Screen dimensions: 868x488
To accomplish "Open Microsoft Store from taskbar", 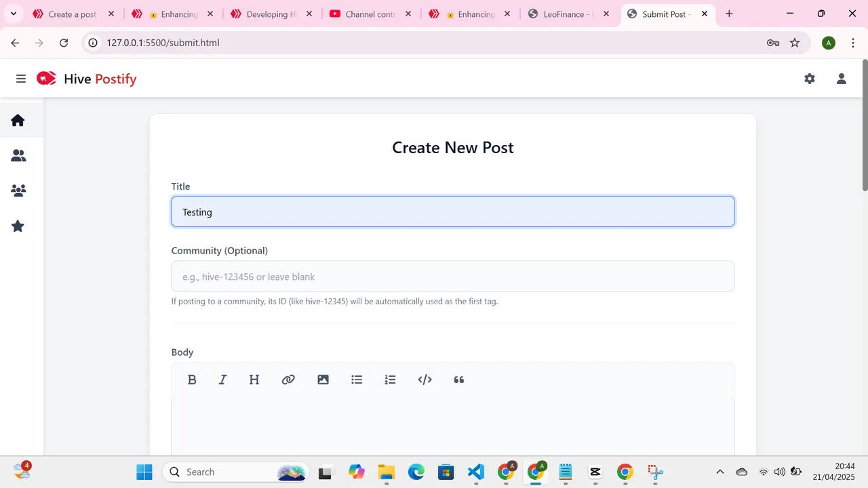I will (x=446, y=472).
